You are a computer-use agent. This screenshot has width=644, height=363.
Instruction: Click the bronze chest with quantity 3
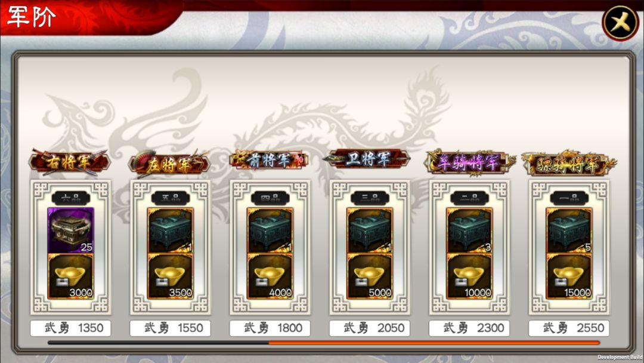tap(469, 230)
